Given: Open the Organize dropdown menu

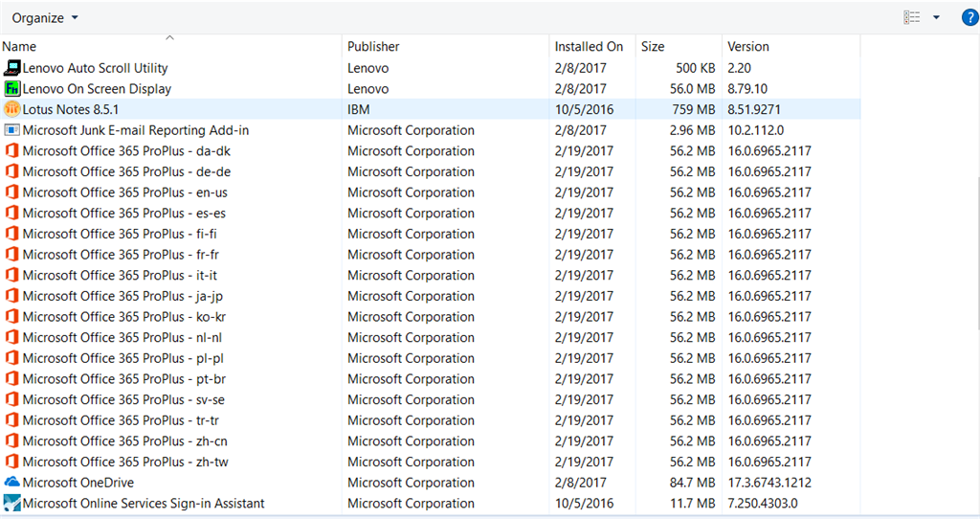Looking at the screenshot, I should pos(45,18).
